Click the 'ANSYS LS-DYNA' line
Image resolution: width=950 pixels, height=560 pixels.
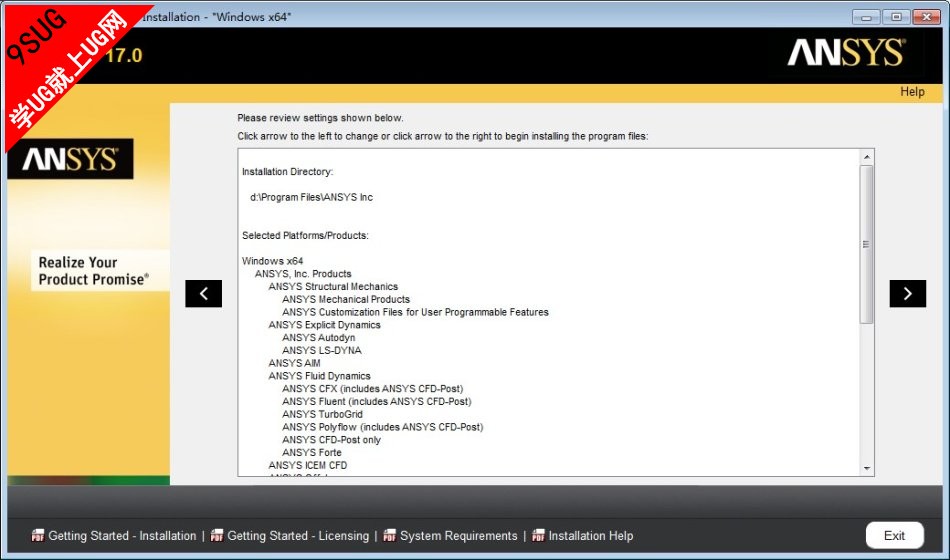[x=322, y=350]
